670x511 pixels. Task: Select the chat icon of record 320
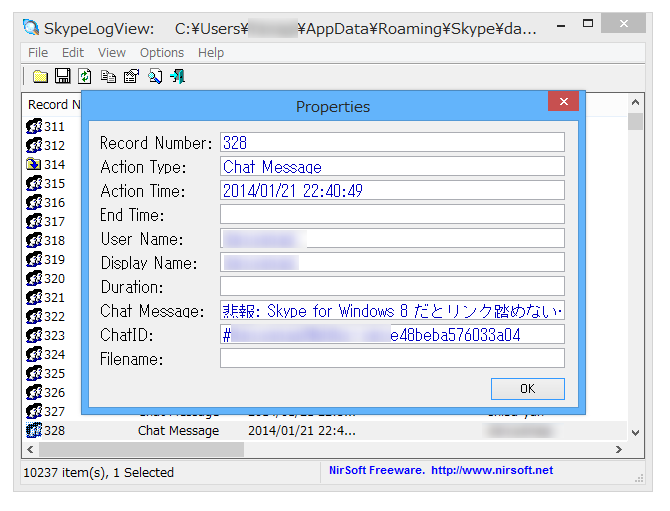[x=34, y=278]
